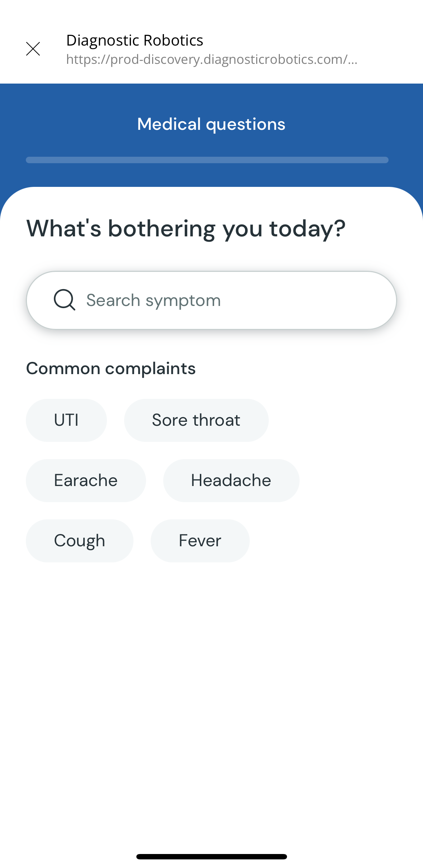Click the progress bar under Medical questions
This screenshot has width=423, height=868.
(x=207, y=160)
